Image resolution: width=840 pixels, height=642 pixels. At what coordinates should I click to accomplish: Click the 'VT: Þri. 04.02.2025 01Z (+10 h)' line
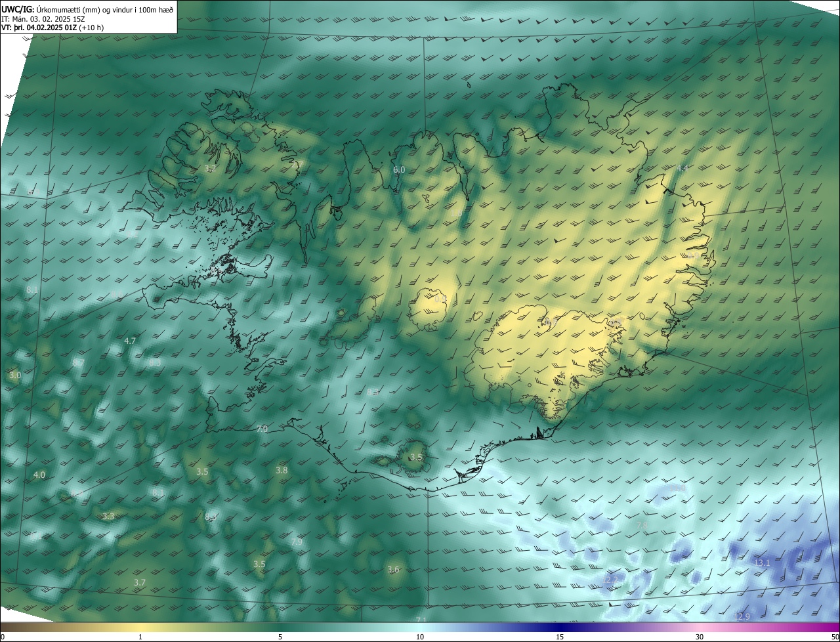click(x=52, y=28)
